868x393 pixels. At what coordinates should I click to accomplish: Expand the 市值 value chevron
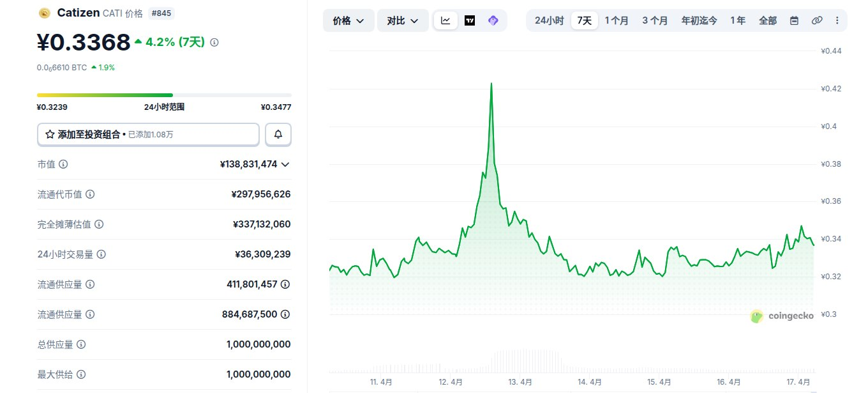click(x=285, y=164)
